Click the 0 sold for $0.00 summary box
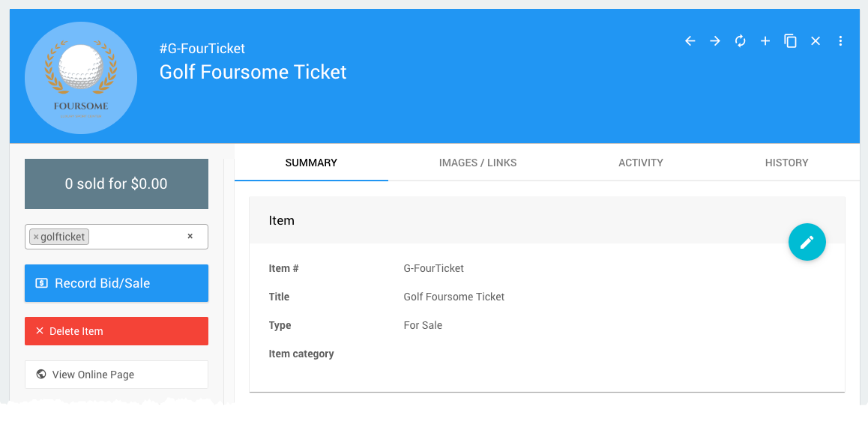This screenshot has width=868, height=424. tap(116, 184)
